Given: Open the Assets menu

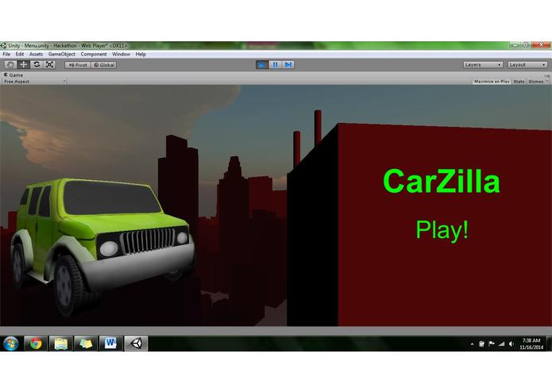Looking at the screenshot, I should [x=36, y=54].
